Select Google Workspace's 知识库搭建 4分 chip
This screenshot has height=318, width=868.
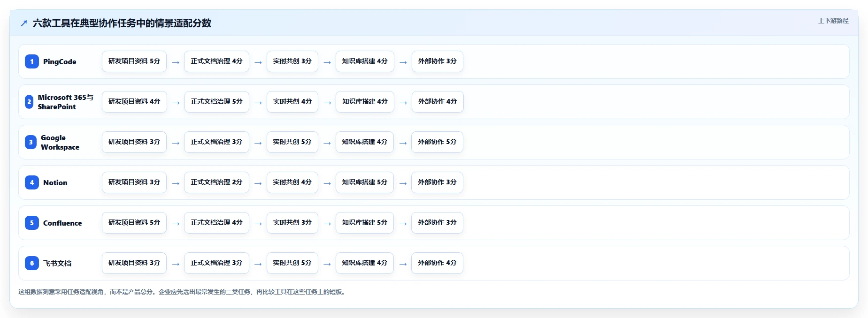click(365, 142)
